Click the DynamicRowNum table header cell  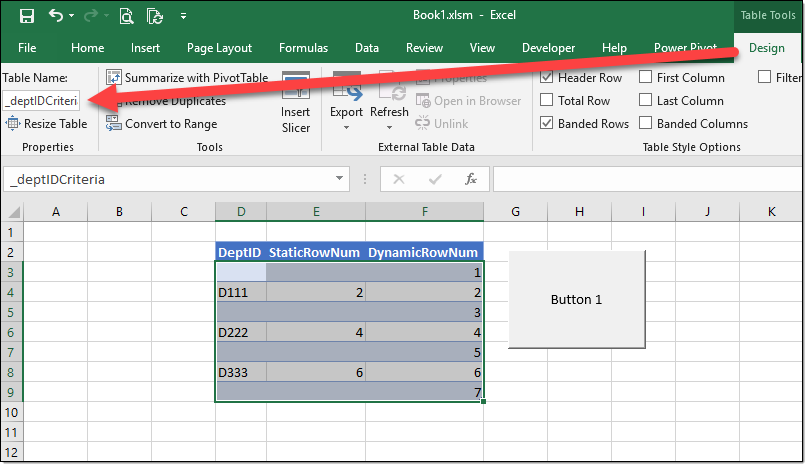click(424, 252)
